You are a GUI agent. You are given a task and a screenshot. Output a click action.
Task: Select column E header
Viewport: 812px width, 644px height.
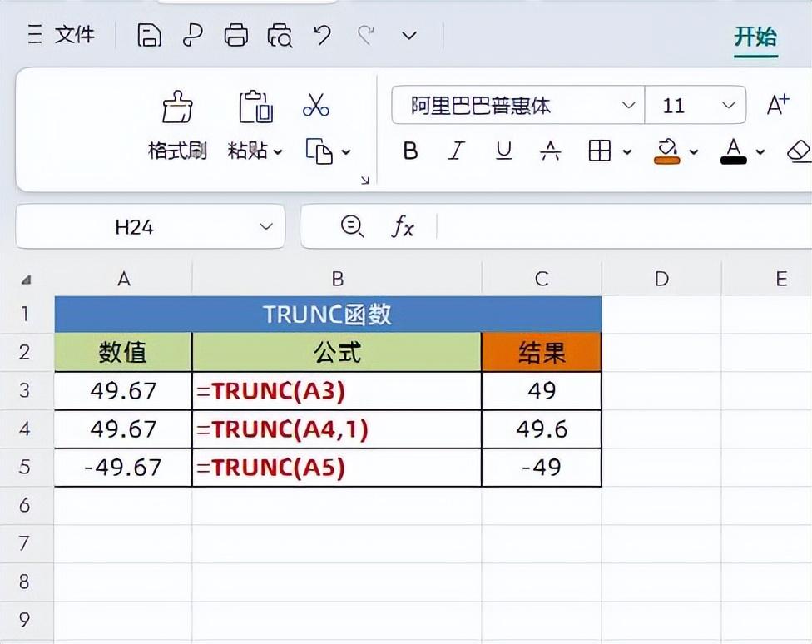[766, 279]
